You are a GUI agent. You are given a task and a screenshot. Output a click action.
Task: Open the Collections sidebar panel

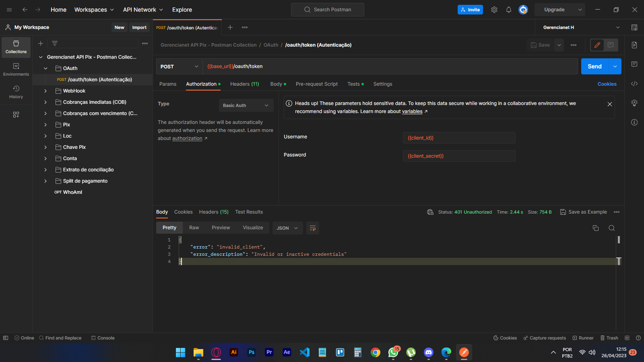(x=16, y=47)
